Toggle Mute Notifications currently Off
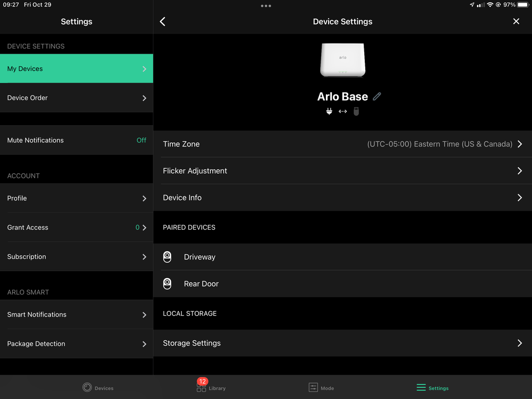The width and height of the screenshot is (532, 399). (76, 140)
